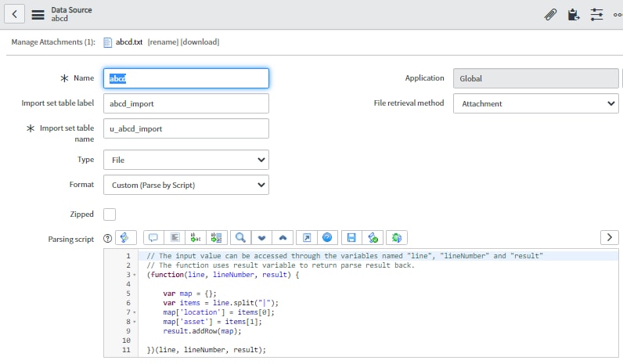Click the right chevron beside script toolbar
This screenshot has width=623, height=364.
click(x=609, y=237)
